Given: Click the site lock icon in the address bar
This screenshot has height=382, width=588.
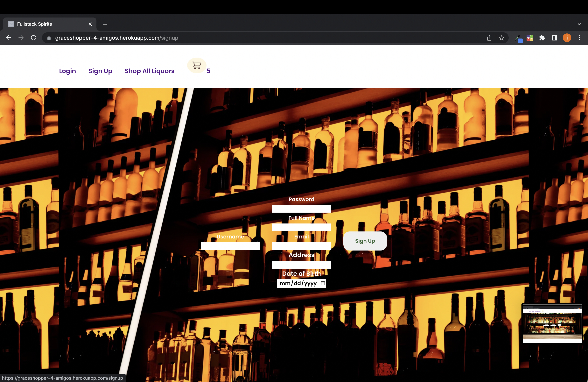Looking at the screenshot, I should 49,38.
